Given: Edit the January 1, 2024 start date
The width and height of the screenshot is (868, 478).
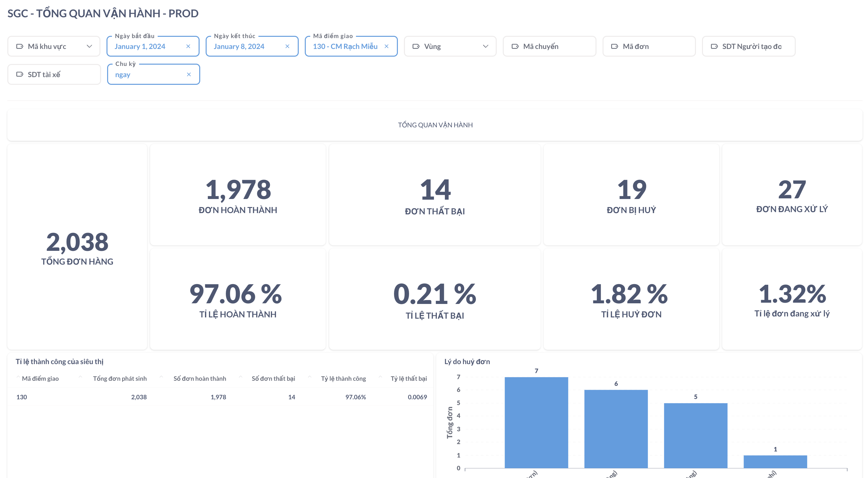Looking at the screenshot, I should point(140,46).
